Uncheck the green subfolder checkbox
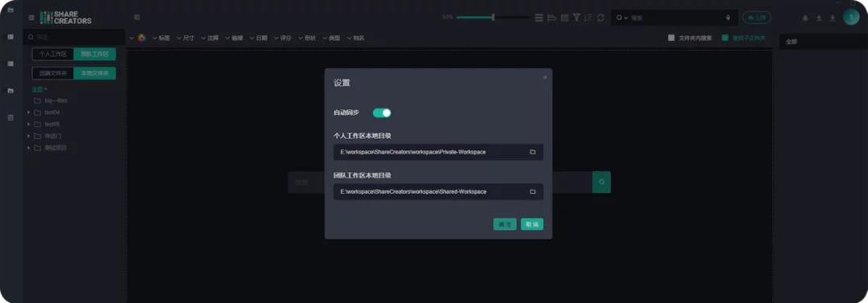The image size is (868, 303). (725, 39)
